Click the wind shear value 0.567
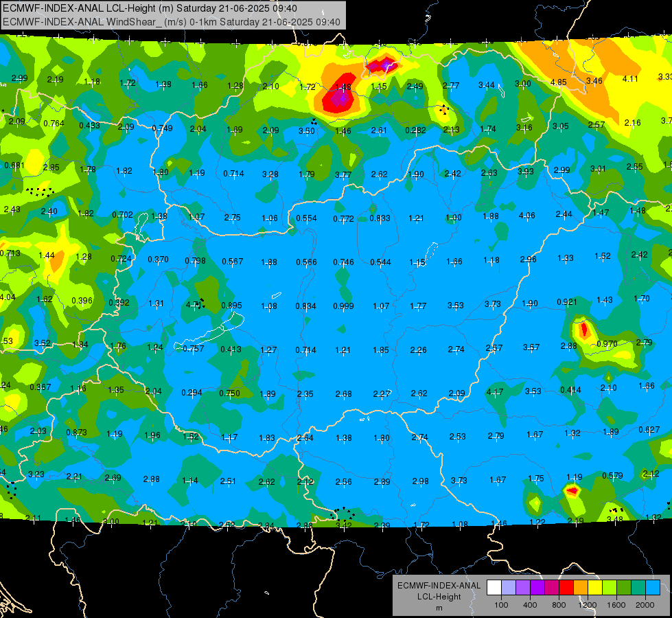 232,261
